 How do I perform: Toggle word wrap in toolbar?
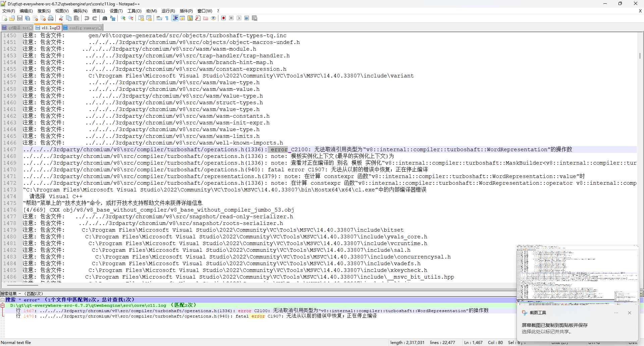159,18
